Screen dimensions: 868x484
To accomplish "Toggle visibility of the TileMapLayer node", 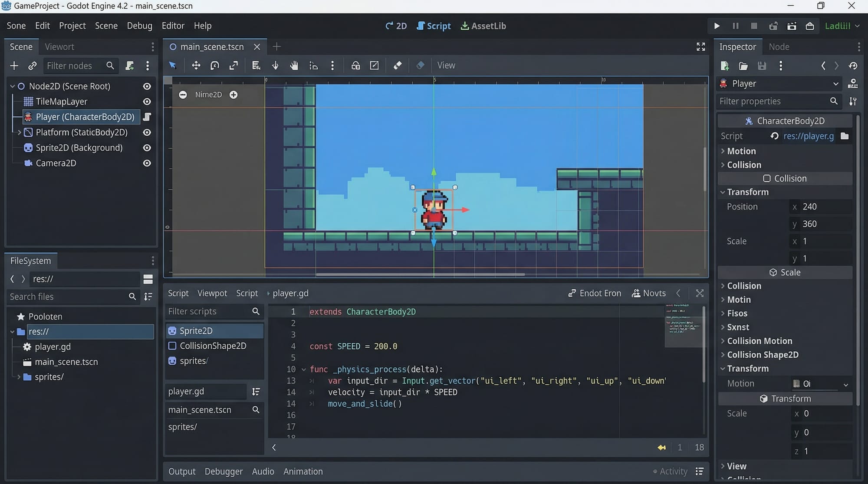I will (147, 101).
